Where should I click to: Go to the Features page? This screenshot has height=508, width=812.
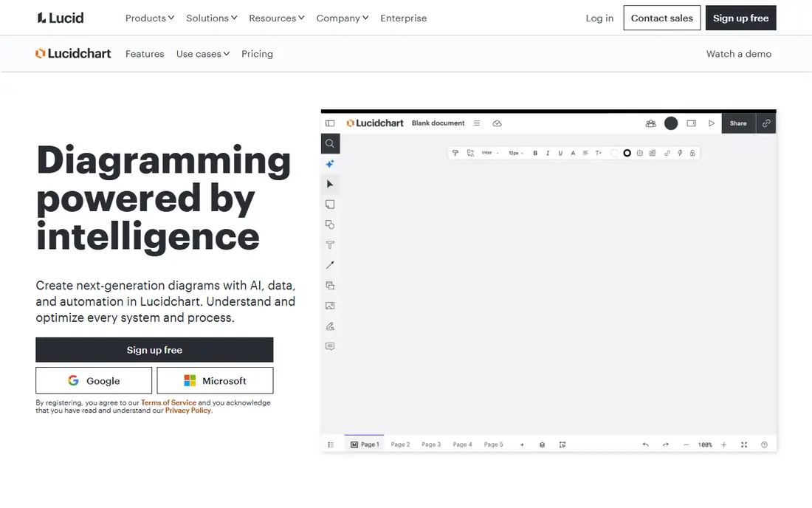point(145,54)
